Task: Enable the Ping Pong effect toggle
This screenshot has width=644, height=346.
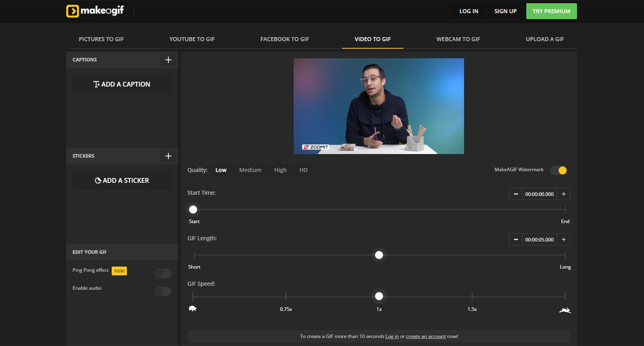Action: pos(163,274)
